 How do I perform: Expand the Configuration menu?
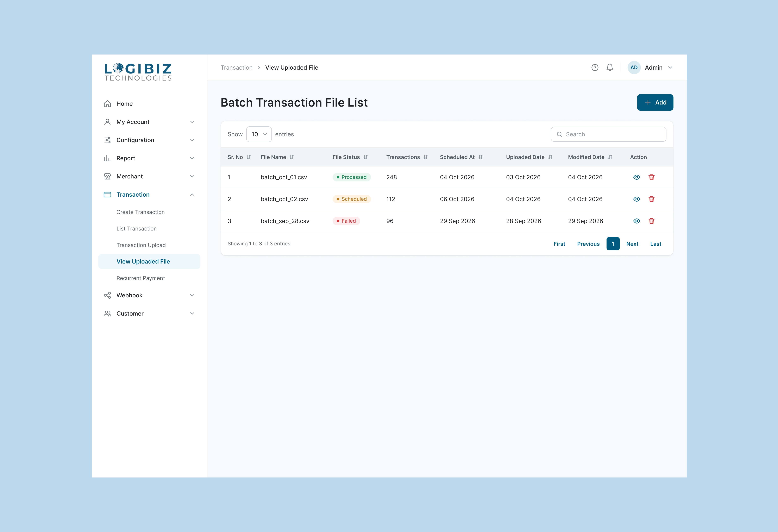click(149, 140)
